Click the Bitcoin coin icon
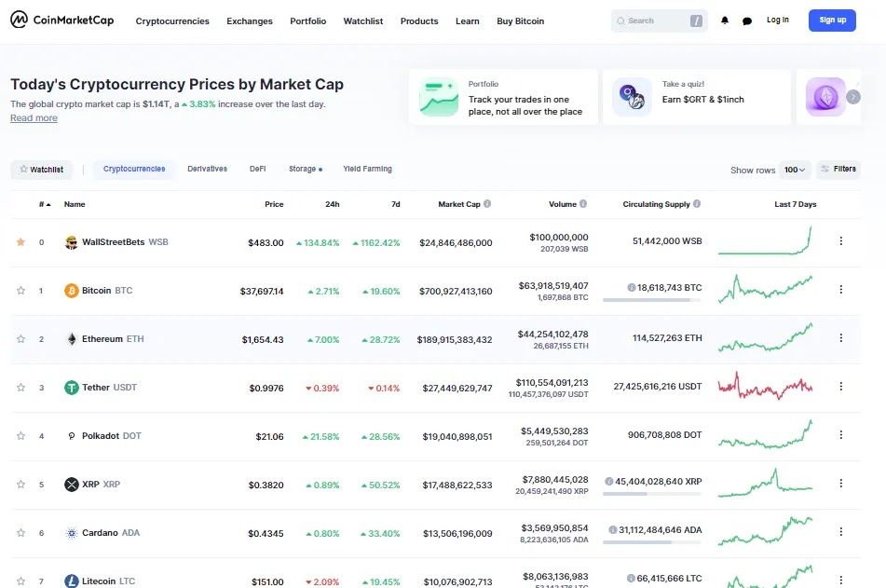Screen dimensions: 886x588 71,291
